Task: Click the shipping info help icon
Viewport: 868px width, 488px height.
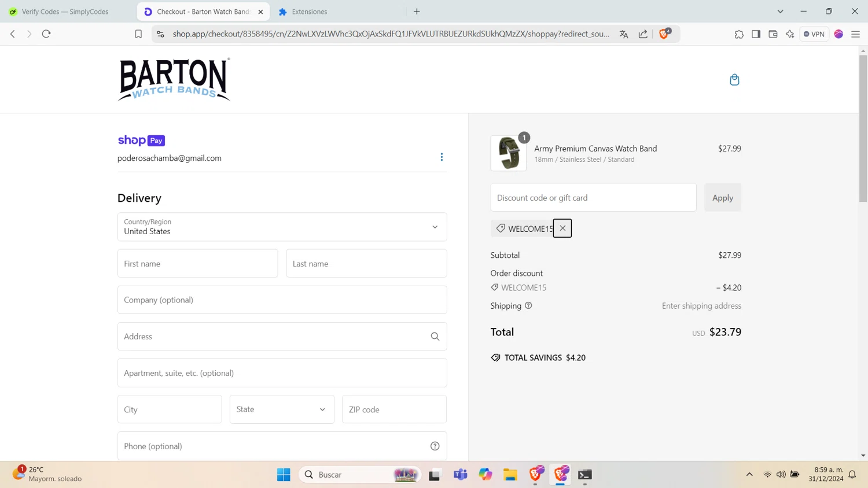Action: coord(528,306)
